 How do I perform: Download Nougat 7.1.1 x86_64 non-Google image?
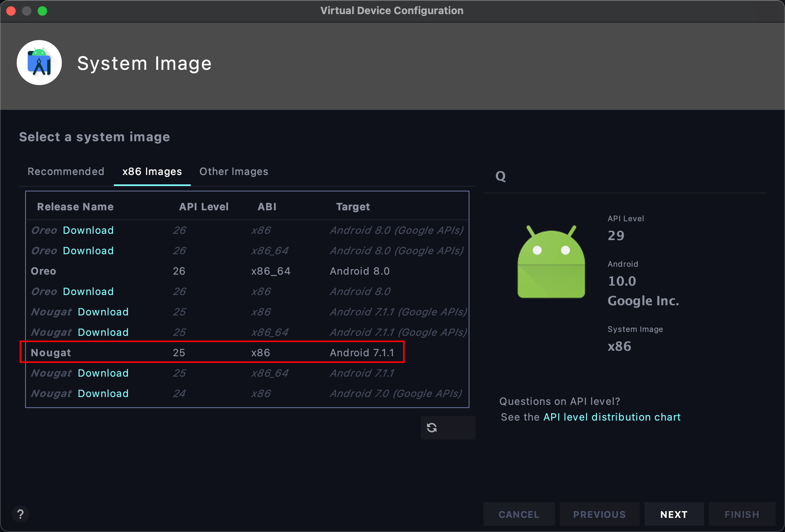click(103, 373)
